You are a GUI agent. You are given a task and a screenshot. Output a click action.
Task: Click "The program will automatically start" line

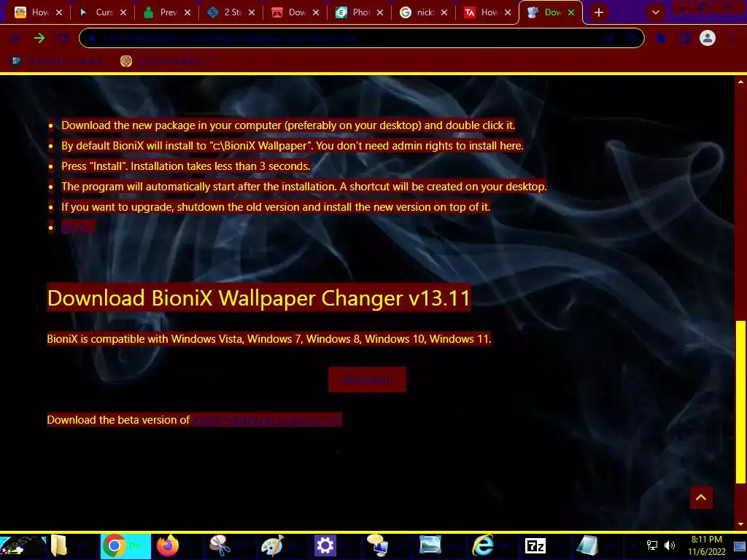click(304, 187)
